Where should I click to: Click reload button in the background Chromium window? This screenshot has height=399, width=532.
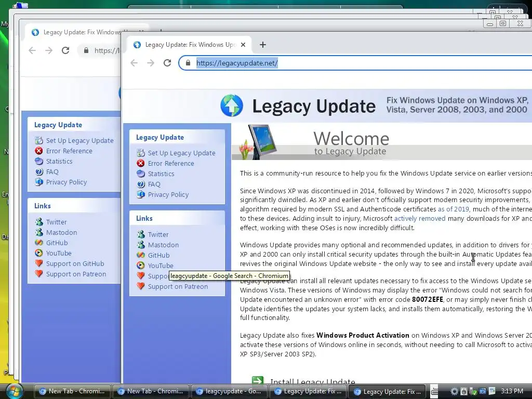click(65, 50)
